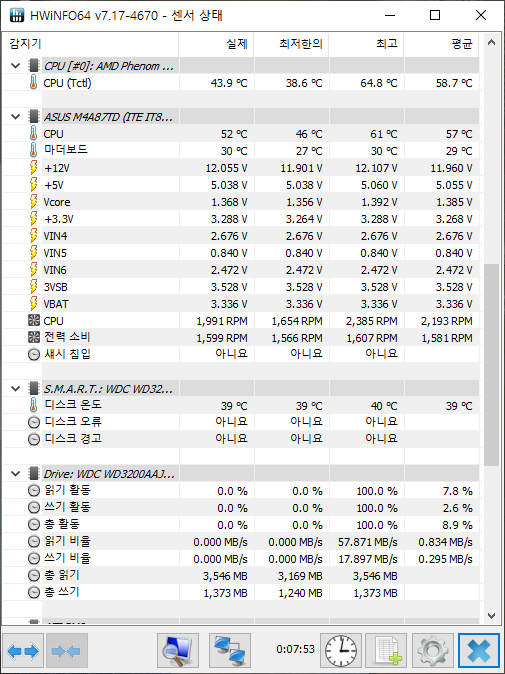Click the +12V lightning bolt icon

[x=34, y=168]
